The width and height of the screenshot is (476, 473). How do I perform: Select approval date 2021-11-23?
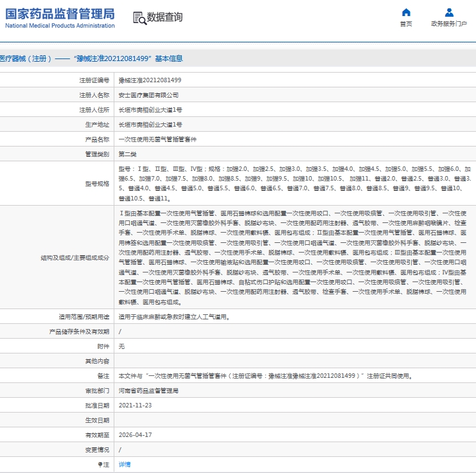pyautogui.click(x=135, y=406)
